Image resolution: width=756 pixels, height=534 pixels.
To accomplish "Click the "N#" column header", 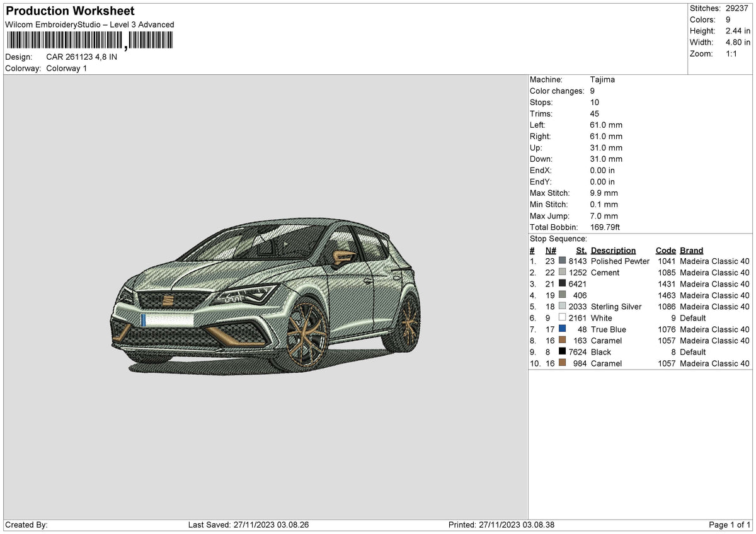I will tap(549, 251).
